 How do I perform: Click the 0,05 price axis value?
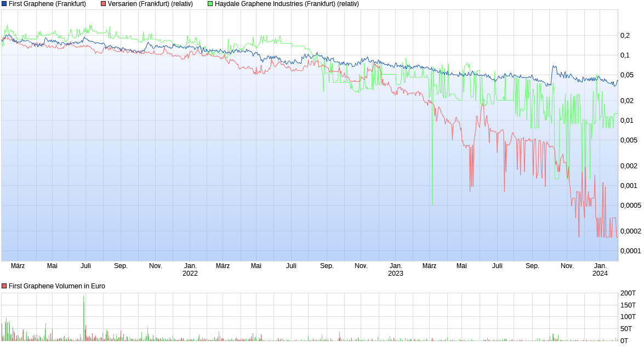coord(627,75)
